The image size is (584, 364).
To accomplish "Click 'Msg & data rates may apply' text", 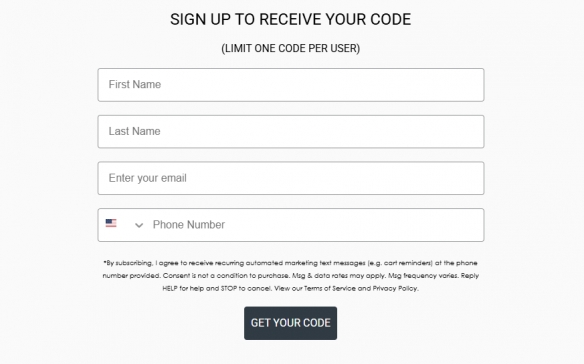I will (x=339, y=276).
